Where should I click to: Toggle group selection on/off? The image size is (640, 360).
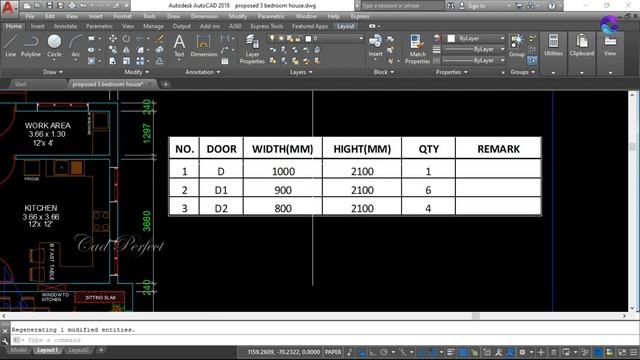[x=532, y=61]
